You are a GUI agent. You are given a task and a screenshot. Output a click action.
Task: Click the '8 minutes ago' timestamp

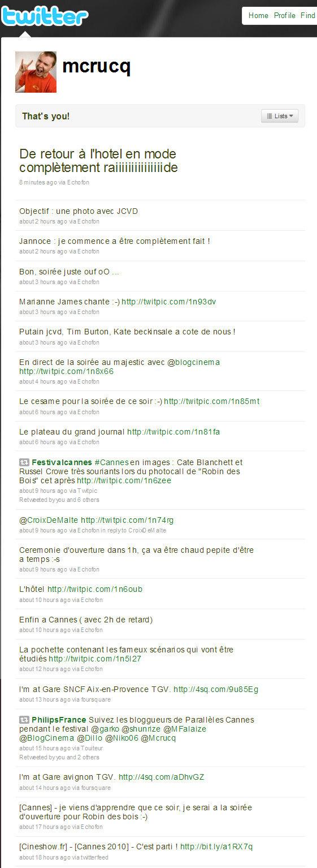37,183
